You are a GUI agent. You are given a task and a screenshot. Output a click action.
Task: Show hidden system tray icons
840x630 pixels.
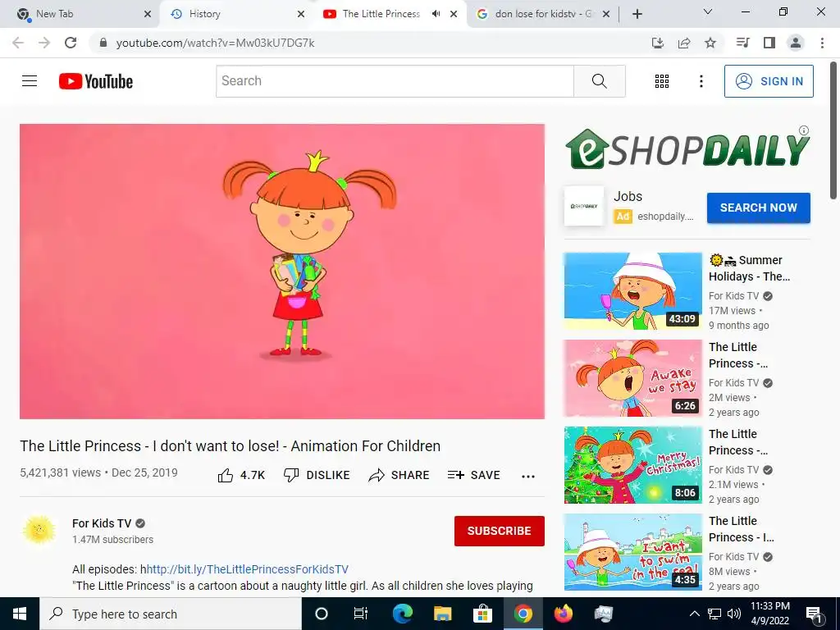pos(694,614)
